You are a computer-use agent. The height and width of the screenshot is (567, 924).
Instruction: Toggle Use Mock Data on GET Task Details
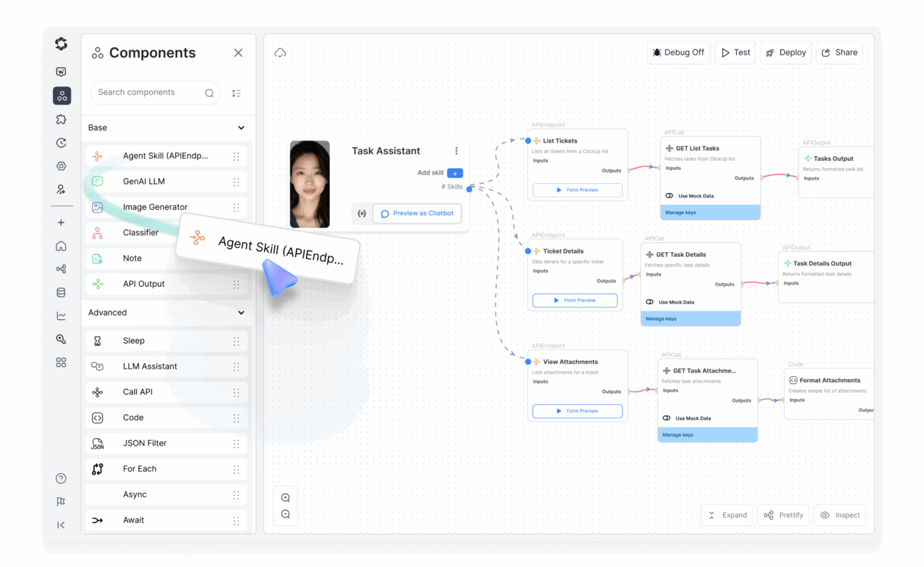tap(650, 302)
